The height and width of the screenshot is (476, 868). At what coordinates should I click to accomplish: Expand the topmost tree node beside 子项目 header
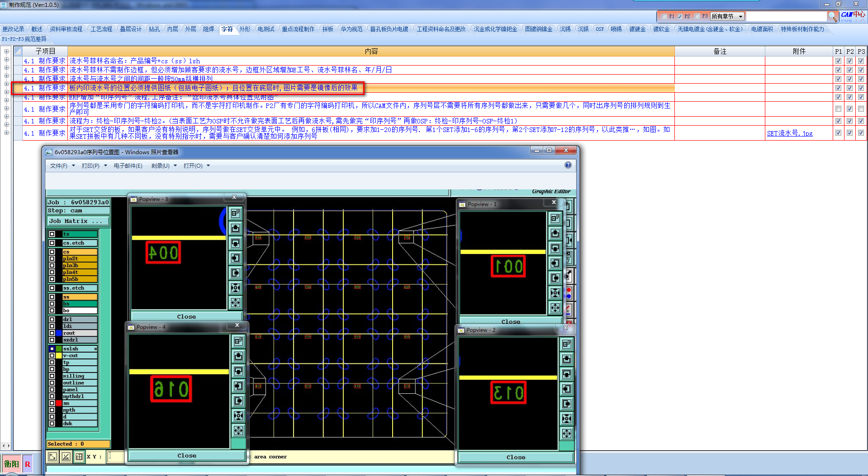pos(6,51)
